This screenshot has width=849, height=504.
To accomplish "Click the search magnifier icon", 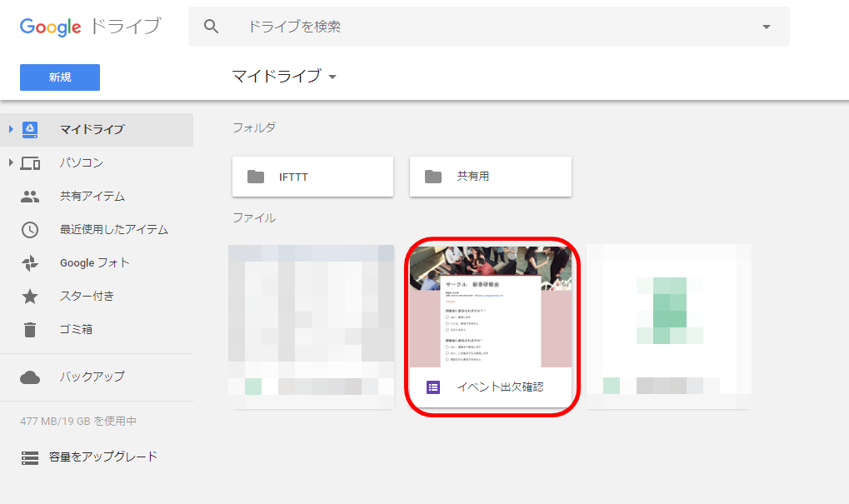I will pos(211,26).
